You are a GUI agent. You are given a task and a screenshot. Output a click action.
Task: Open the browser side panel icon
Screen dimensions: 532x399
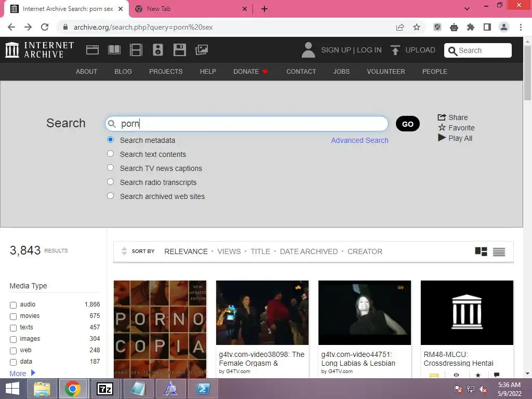pyautogui.click(x=487, y=27)
